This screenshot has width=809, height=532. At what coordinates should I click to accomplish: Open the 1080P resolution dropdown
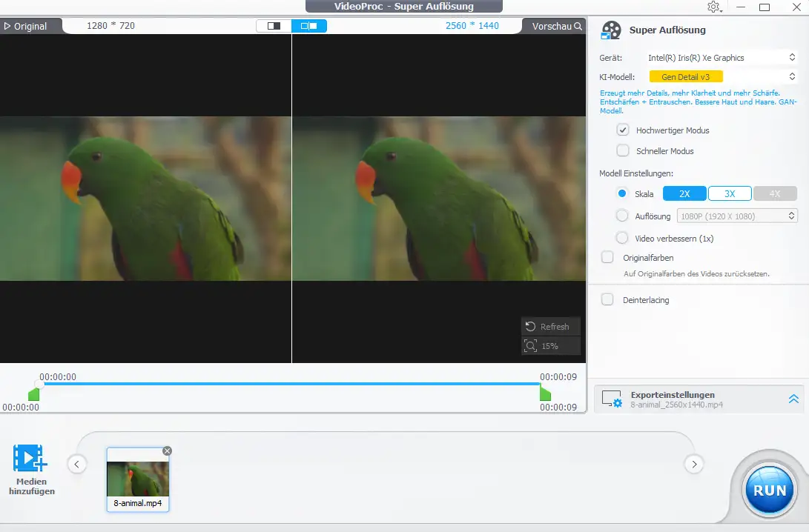pos(737,216)
